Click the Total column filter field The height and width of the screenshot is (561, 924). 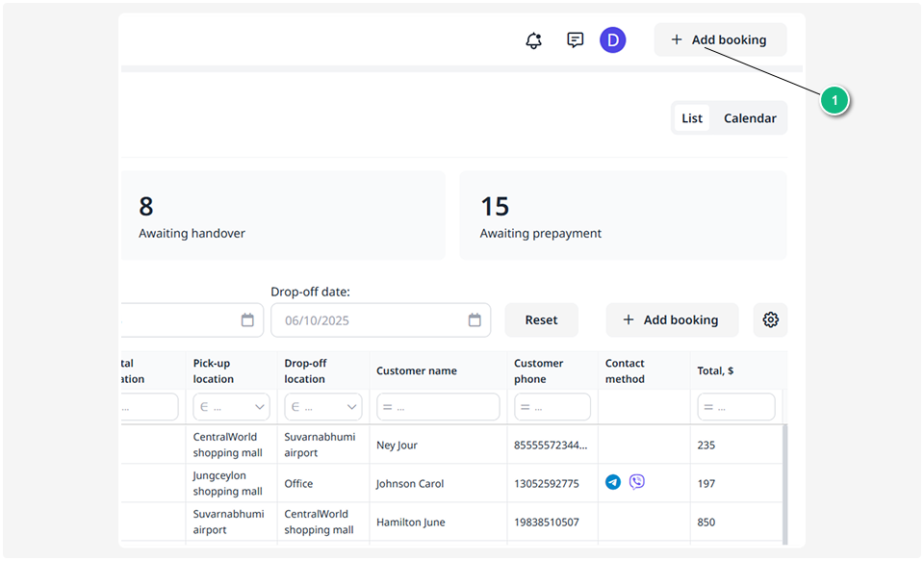735,406
